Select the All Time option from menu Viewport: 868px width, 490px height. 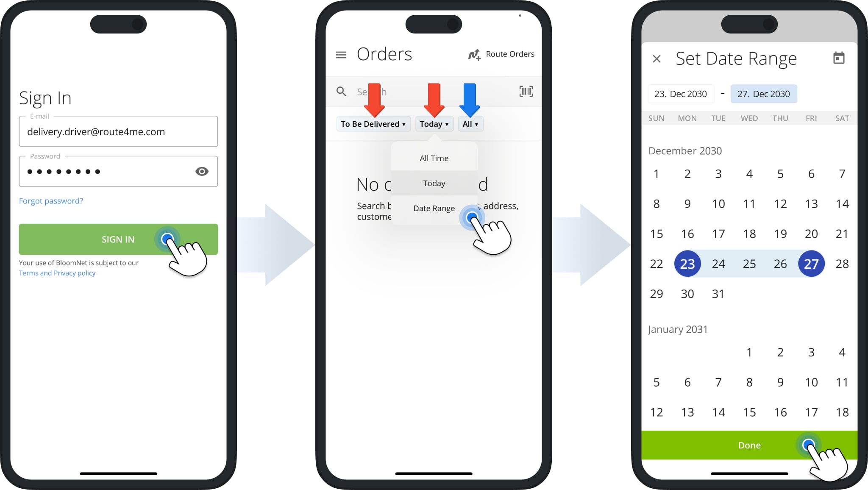(x=434, y=158)
